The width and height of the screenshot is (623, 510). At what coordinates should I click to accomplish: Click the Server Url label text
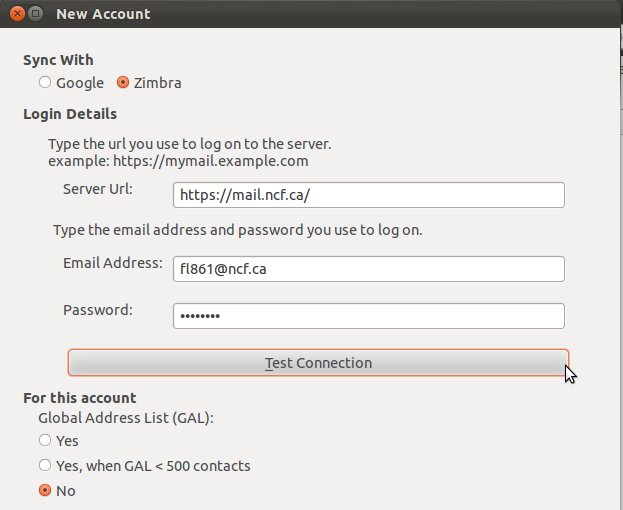point(98,189)
